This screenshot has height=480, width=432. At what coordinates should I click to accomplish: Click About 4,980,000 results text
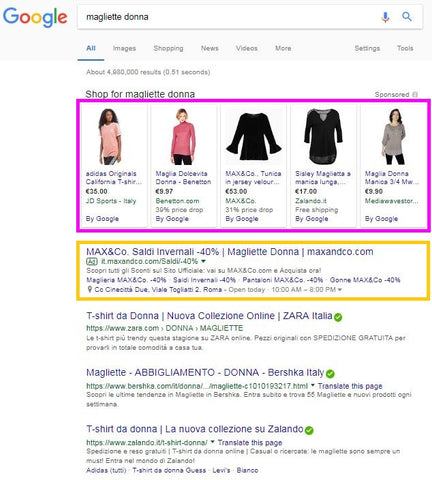coord(148,72)
